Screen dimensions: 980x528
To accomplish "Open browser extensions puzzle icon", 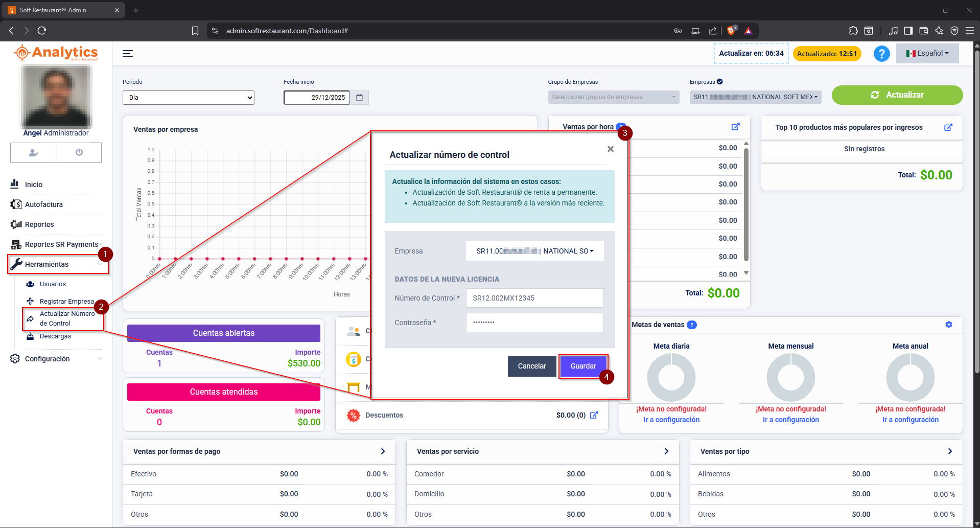I will pos(853,31).
